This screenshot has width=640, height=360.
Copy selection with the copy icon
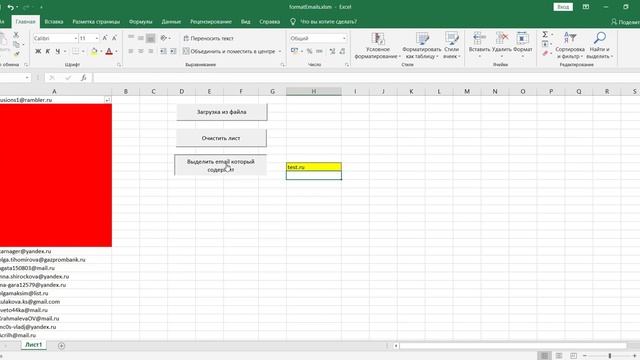point(16,44)
